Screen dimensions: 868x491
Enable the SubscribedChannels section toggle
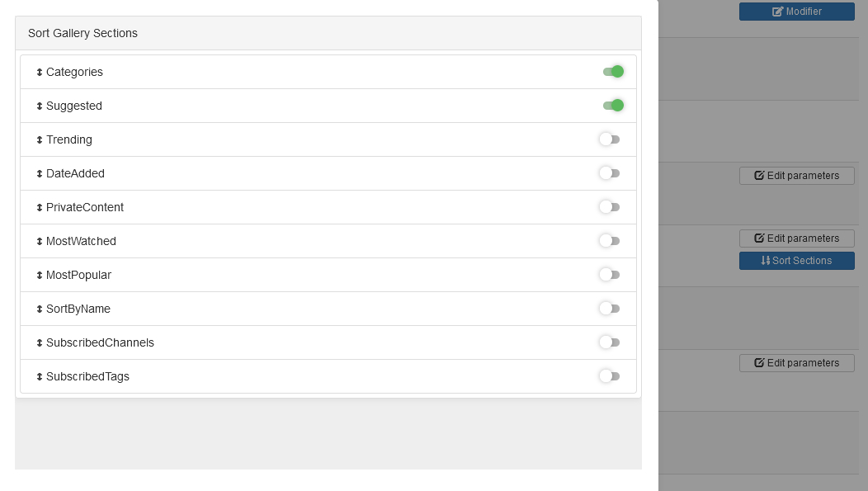pyautogui.click(x=610, y=342)
